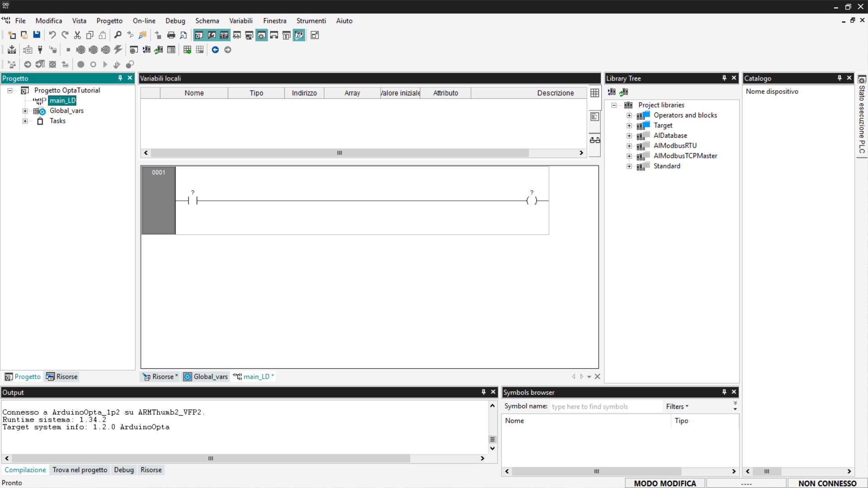868x488 pixels.
Task: Click the Find magnifier icon
Action: 118,35
